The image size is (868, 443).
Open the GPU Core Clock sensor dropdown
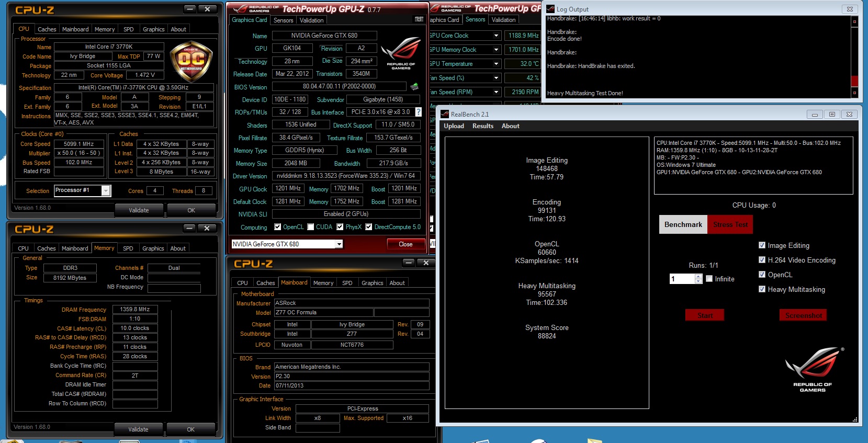pos(496,36)
